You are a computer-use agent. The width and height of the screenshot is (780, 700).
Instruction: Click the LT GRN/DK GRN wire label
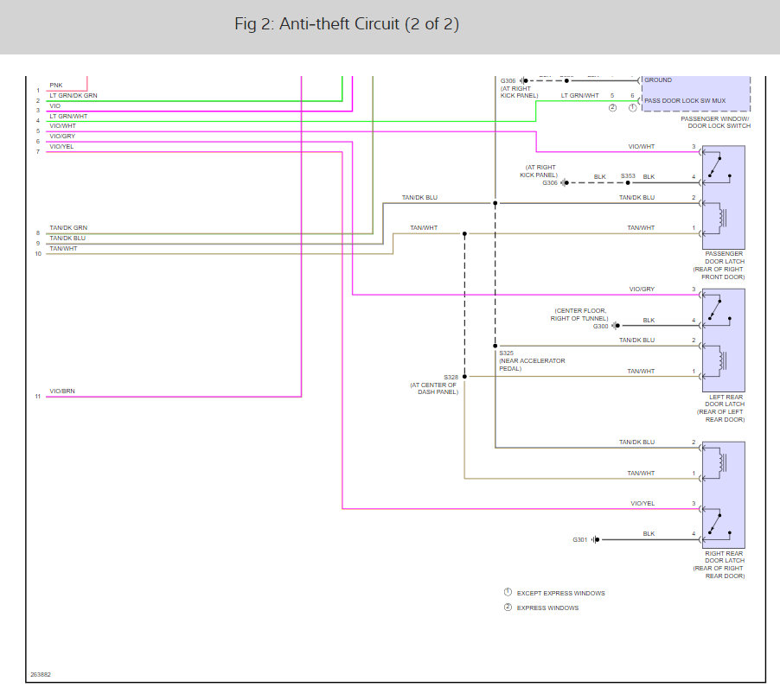coord(74,95)
